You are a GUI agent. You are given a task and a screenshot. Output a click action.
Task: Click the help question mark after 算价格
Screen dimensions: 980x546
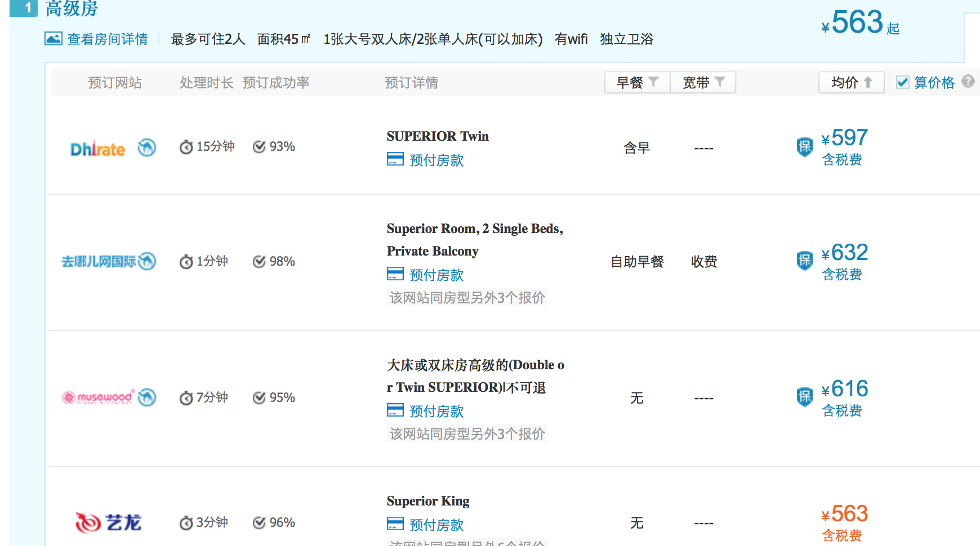coord(968,82)
